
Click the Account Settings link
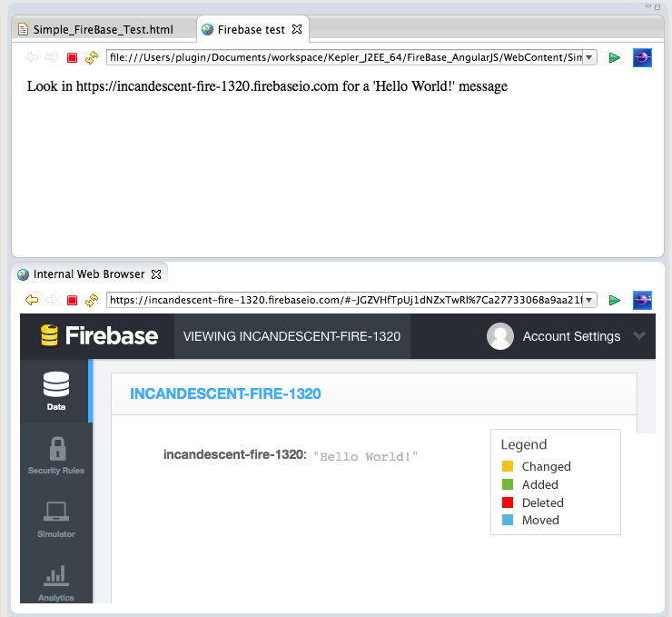point(571,336)
